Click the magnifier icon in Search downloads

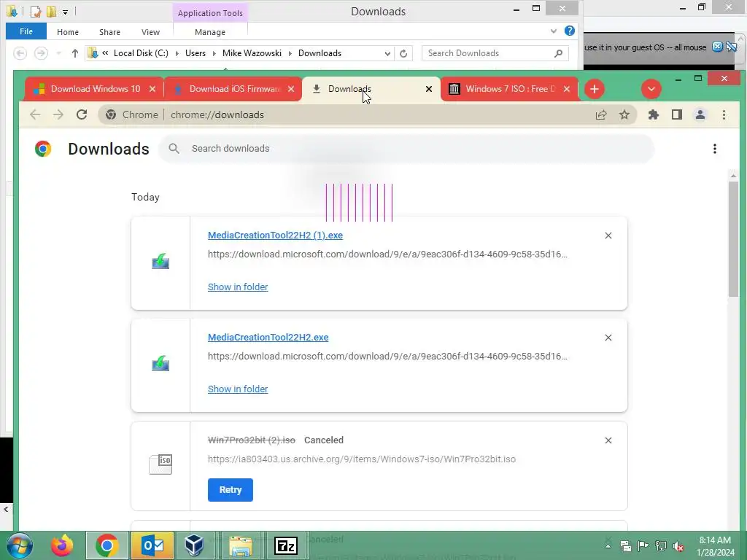point(174,149)
